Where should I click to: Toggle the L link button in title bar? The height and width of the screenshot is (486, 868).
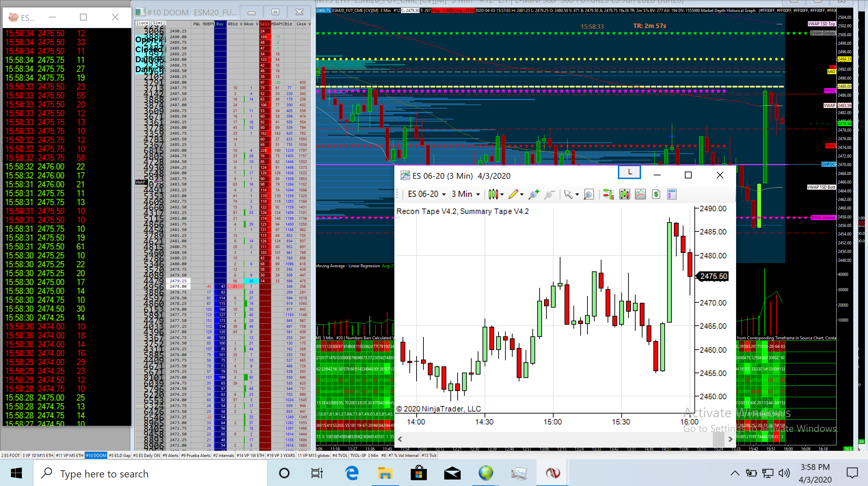click(629, 173)
